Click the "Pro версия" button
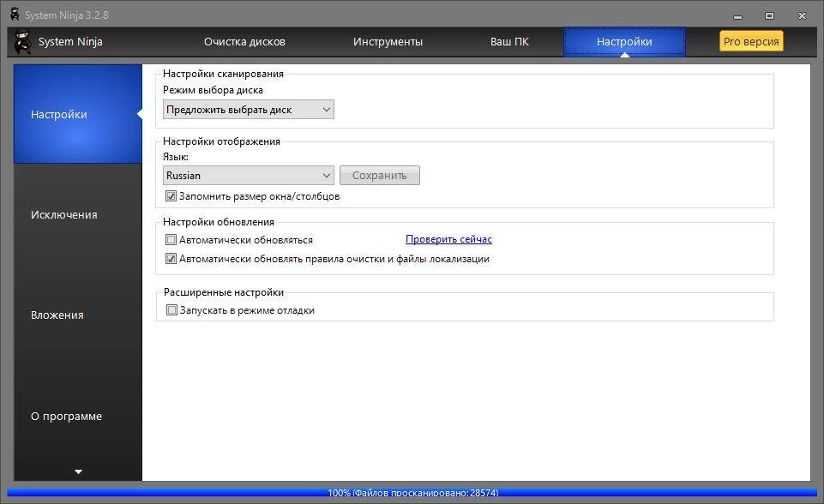Viewport: 824px width, 504px height. [x=751, y=41]
